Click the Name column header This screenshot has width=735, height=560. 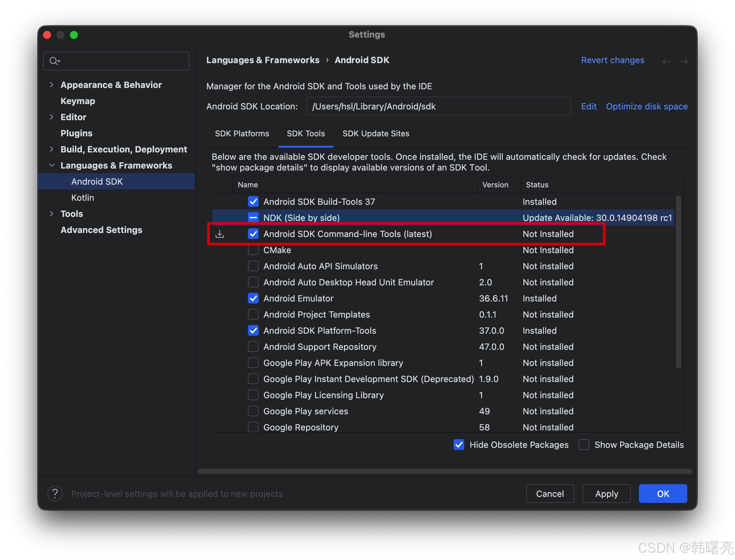(x=248, y=185)
